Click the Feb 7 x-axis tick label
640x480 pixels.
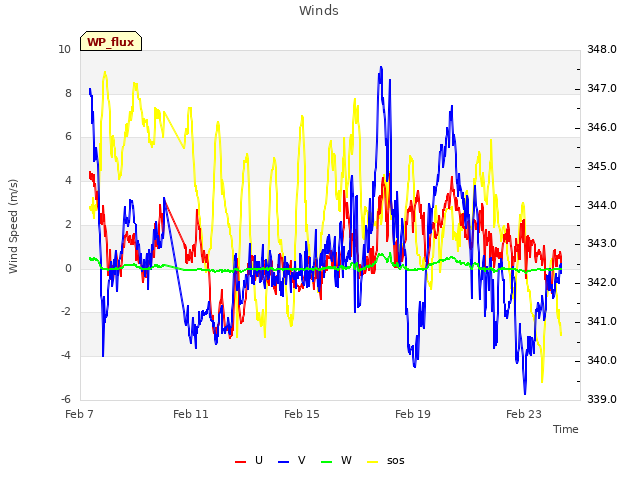click(x=79, y=414)
